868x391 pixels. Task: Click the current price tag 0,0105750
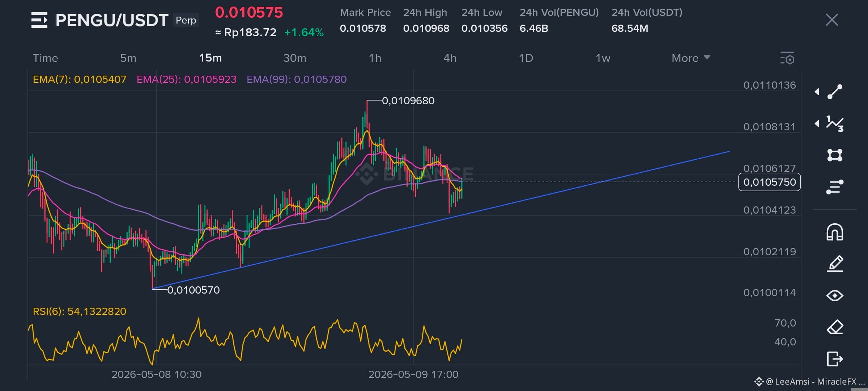pyautogui.click(x=769, y=182)
